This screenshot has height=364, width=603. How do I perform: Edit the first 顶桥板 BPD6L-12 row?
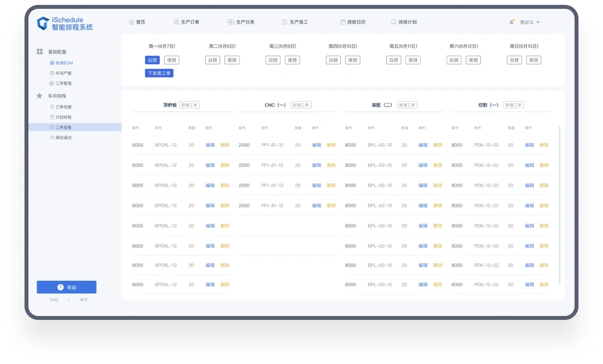coord(210,145)
